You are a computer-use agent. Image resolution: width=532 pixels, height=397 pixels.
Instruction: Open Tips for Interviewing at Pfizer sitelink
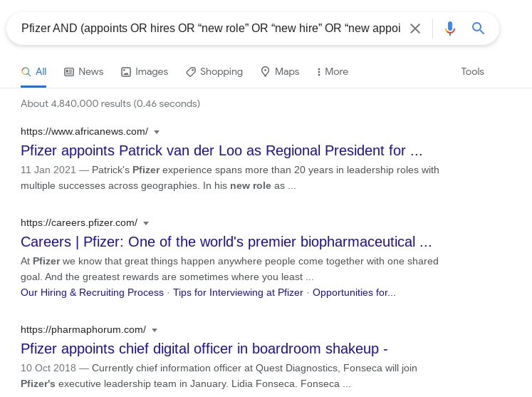[238, 292]
